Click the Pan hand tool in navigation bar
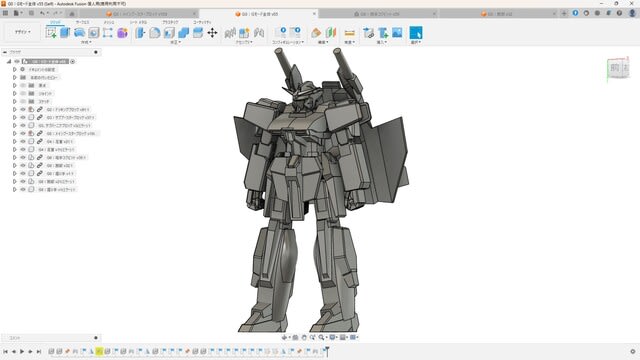 (x=304, y=337)
